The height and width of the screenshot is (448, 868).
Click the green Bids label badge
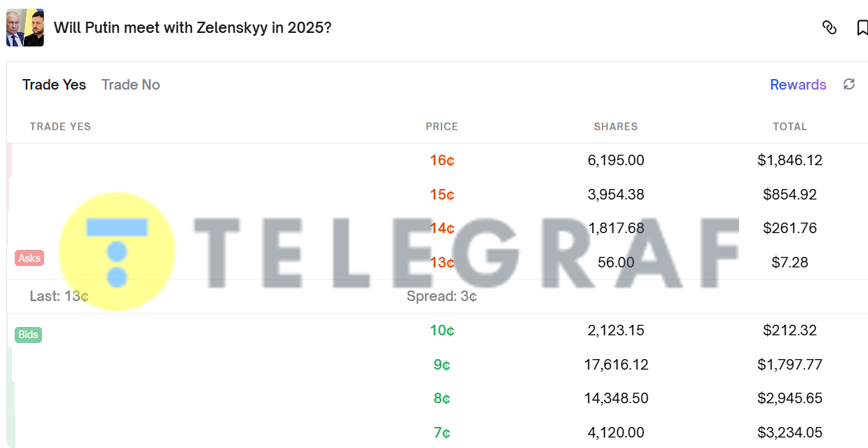coord(28,335)
